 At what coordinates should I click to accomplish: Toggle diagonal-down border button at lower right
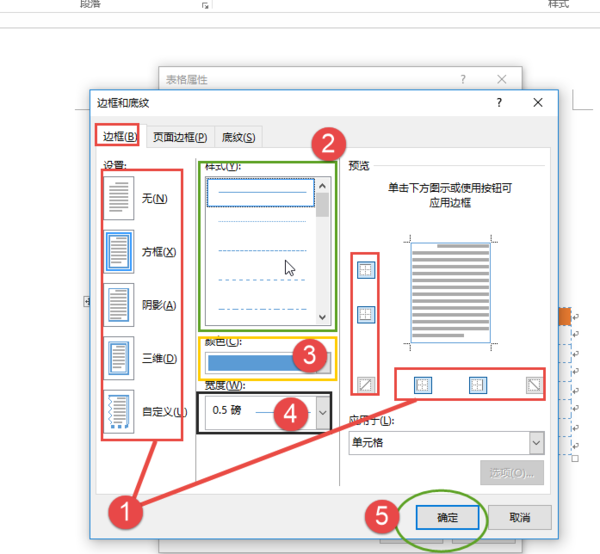click(534, 385)
